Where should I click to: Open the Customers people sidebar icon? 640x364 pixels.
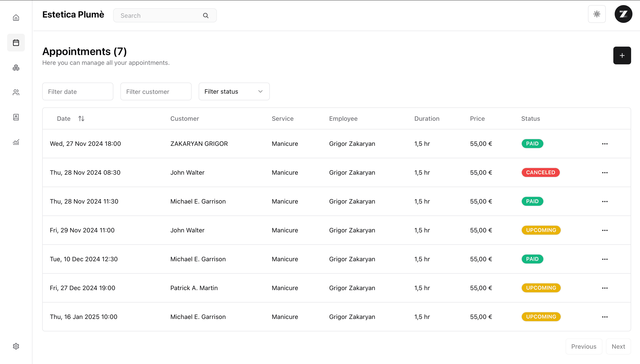(16, 93)
